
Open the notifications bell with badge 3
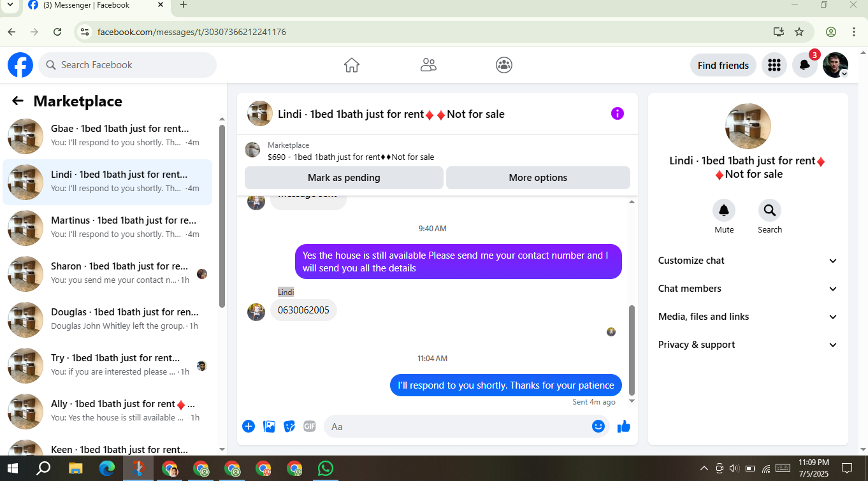tap(805, 65)
